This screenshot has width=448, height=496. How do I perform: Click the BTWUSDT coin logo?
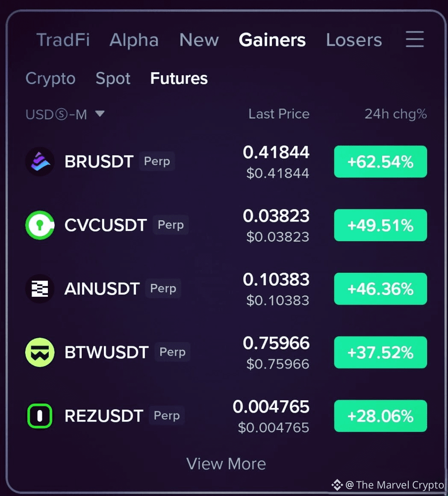40,352
